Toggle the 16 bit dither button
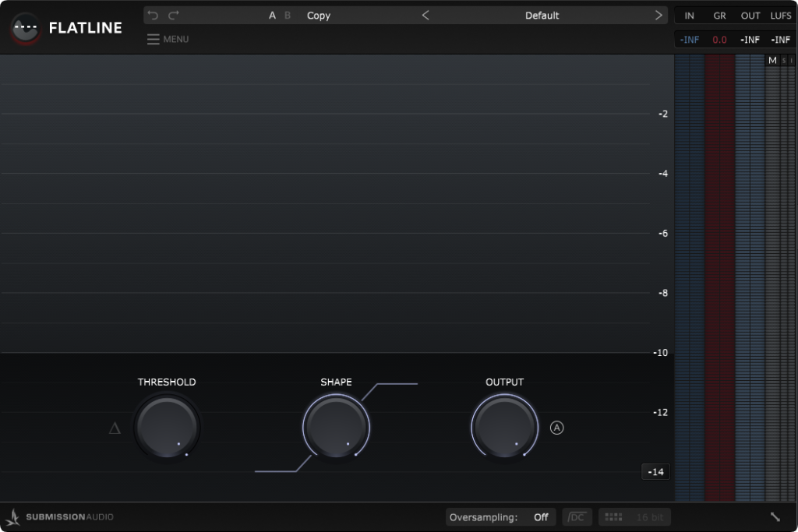The width and height of the screenshot is (798, 532). tap(634, 517)
